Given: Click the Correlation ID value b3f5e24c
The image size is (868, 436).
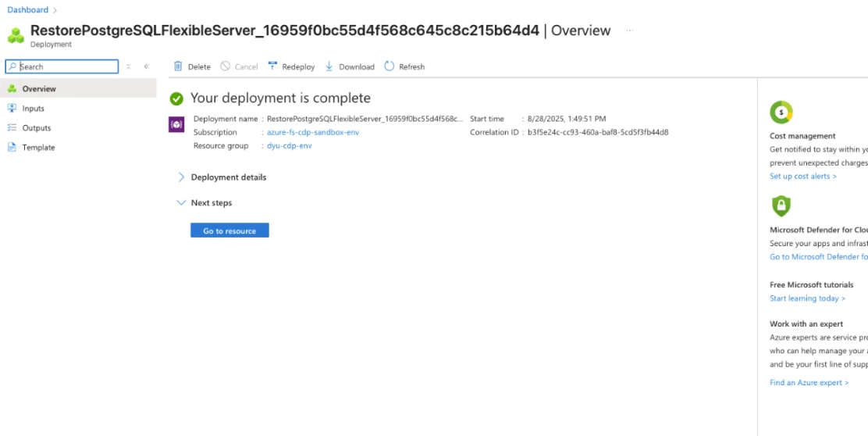Looking at the screenshot, I should coord(598,132).
